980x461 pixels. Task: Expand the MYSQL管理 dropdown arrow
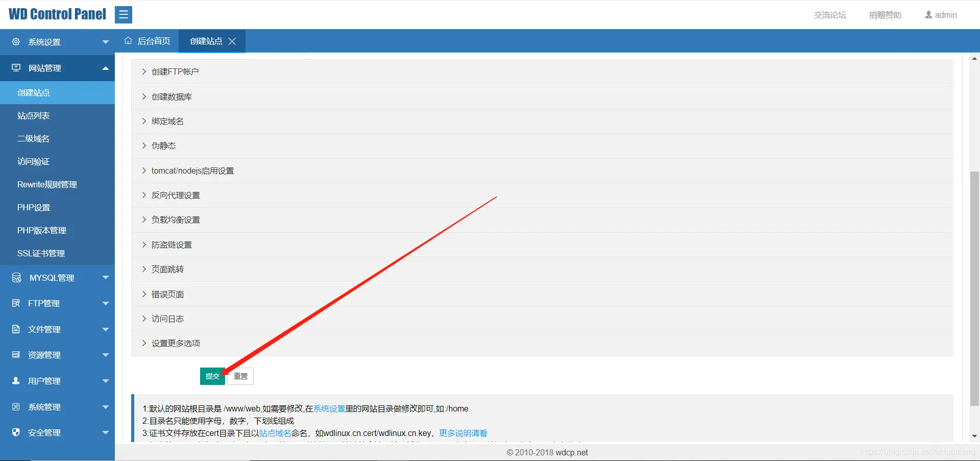point(106,278)
